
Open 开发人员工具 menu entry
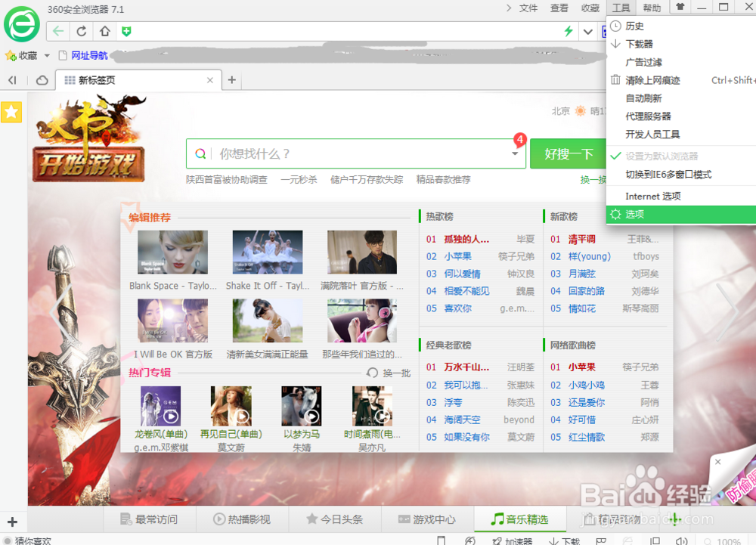pos(681,134)
